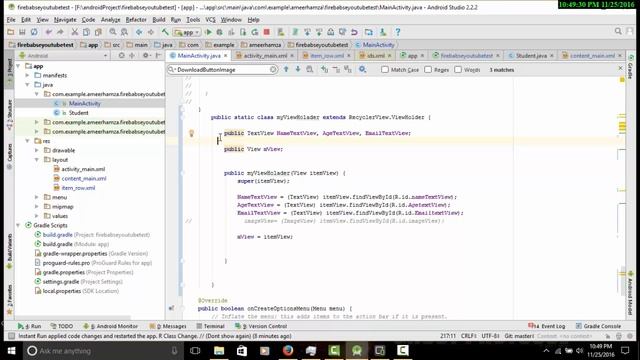640x360 pixels.
Task: Open the Version Control tool window
Action: [x=261, y=326]
